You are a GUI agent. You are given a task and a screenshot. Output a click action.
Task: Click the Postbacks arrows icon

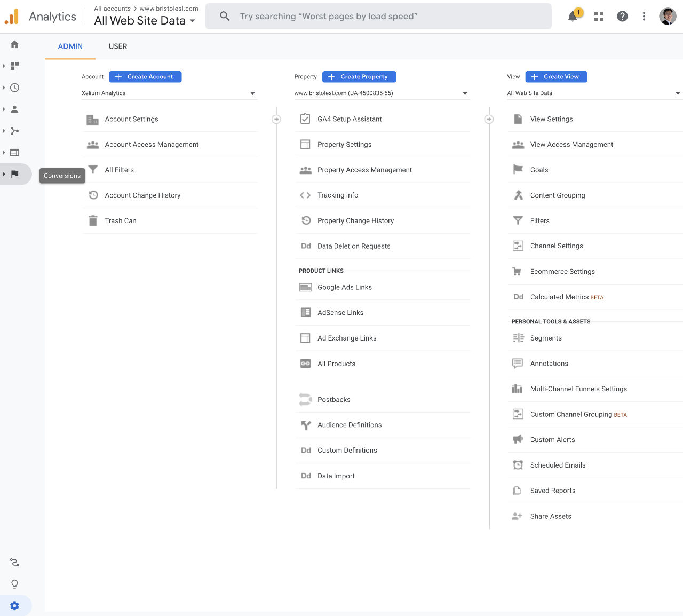coord(305,399)
